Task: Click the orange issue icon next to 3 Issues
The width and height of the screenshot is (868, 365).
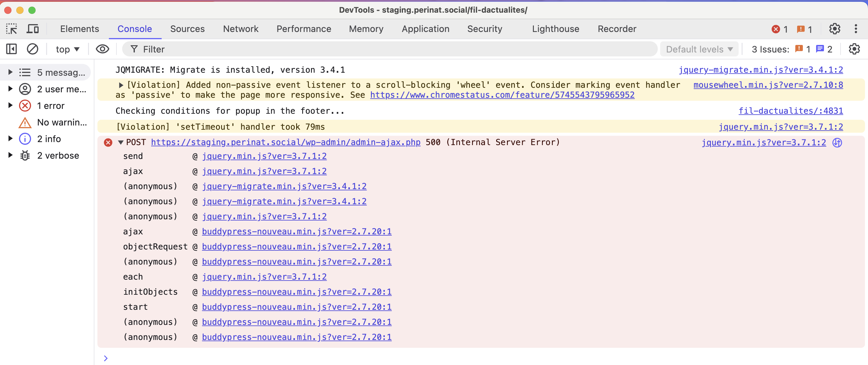Action: click(799, 49)
